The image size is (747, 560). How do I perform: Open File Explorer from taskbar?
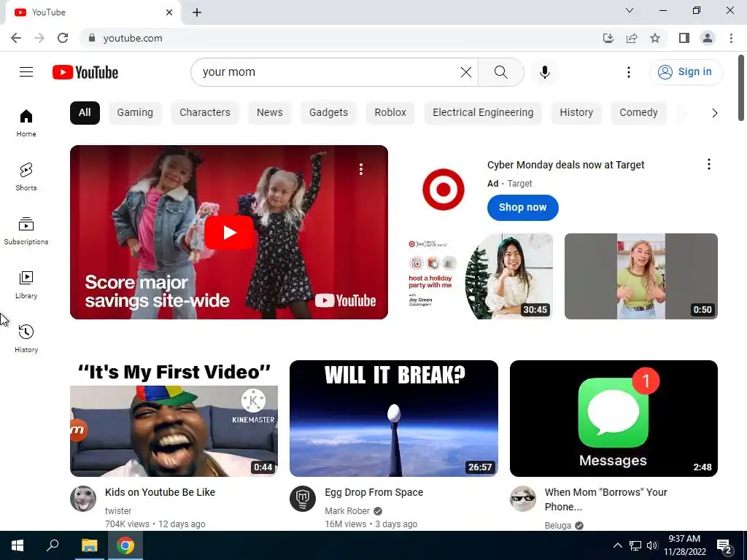[x=89, y=545]
